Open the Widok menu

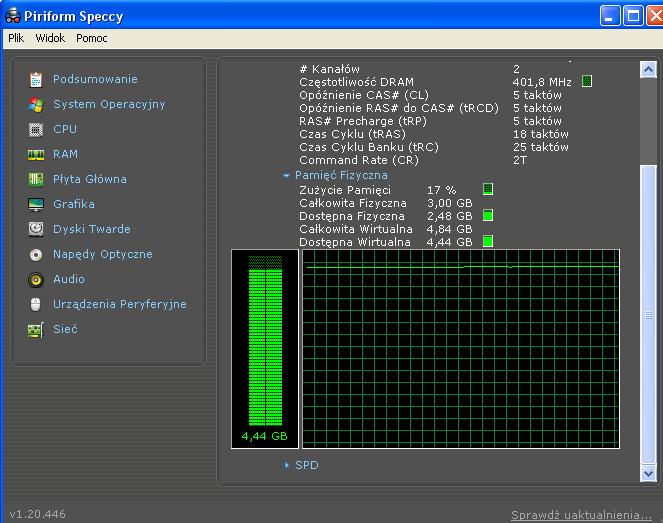[50, 38]
